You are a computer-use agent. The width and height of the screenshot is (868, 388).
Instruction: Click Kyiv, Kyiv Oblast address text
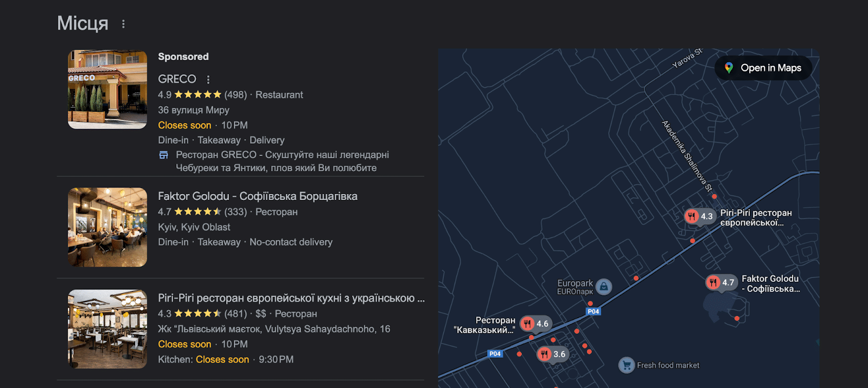pyautogui.click(x=194, y=227)
